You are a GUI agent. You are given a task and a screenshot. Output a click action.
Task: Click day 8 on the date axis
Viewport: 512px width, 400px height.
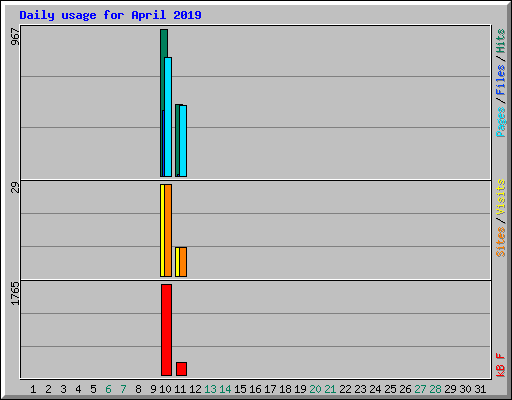[138, 389]
